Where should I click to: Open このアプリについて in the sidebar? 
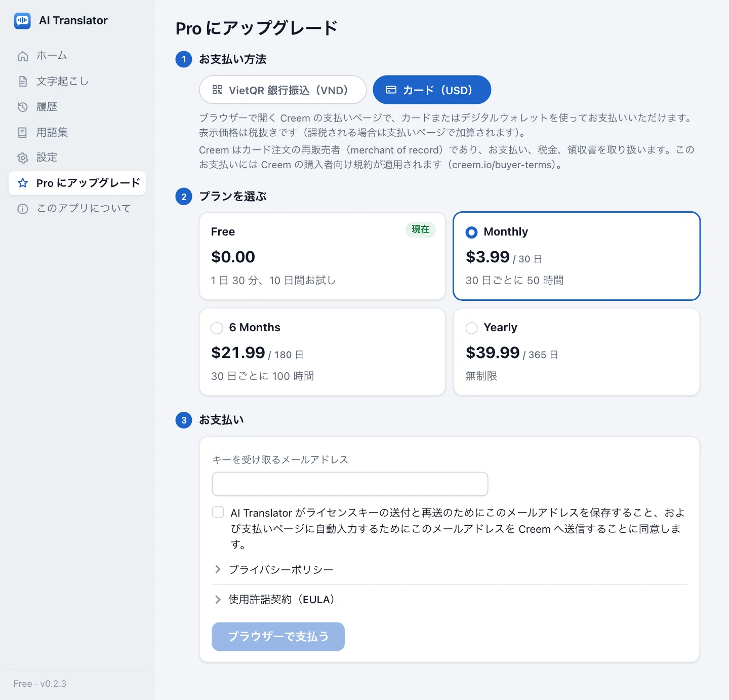pos(77,209)
